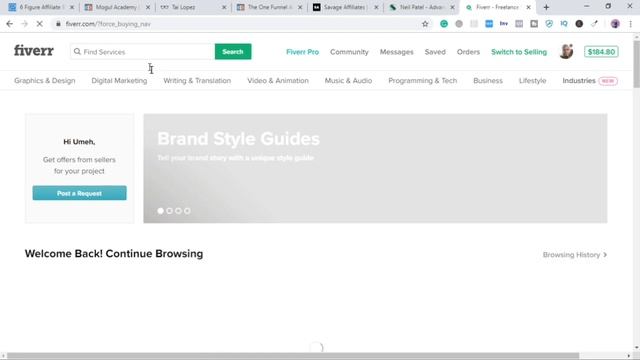Click the horizontal page scrollbar
Screen dimensions: 640x360
(x=293, y=356)
